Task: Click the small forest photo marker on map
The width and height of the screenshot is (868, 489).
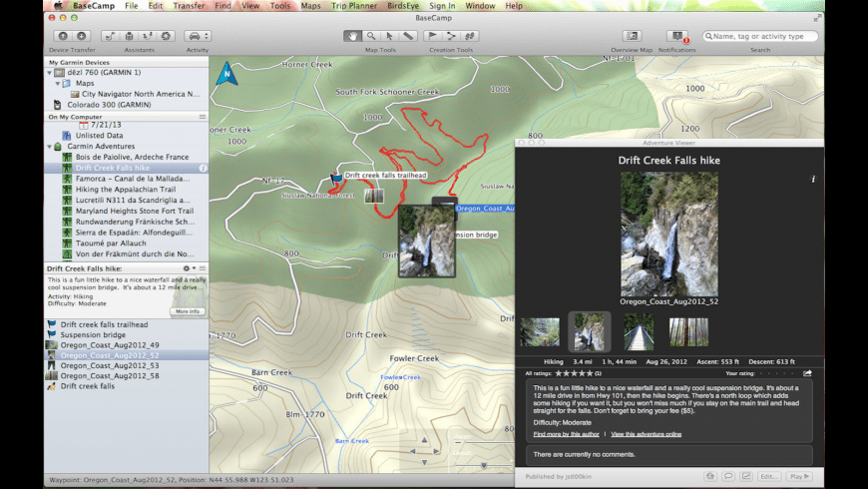Action: (x=374, y=196)
